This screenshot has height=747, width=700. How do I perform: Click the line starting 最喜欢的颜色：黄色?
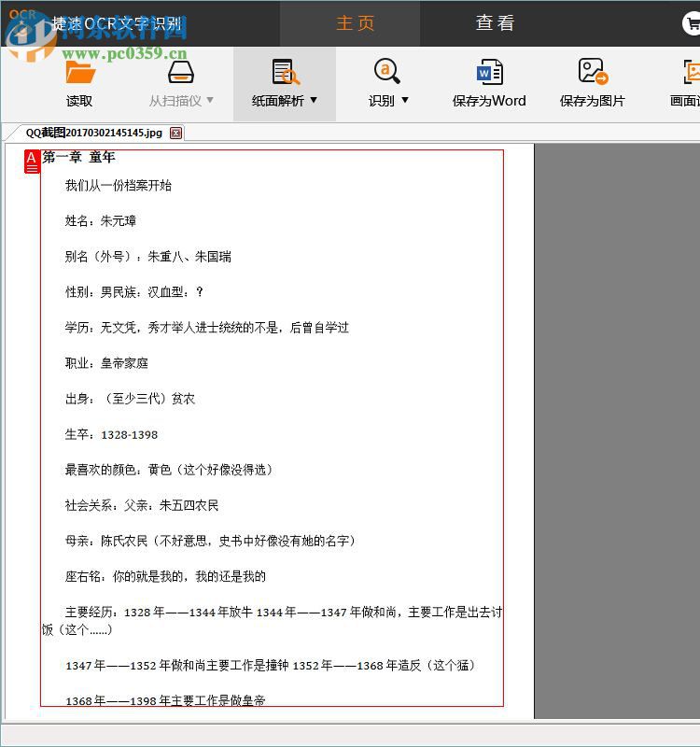[x=169, y=470]
